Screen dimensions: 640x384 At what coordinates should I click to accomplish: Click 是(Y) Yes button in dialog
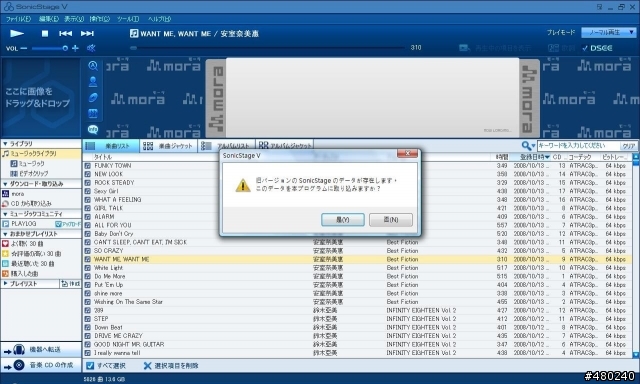click(x=342, y=220)
